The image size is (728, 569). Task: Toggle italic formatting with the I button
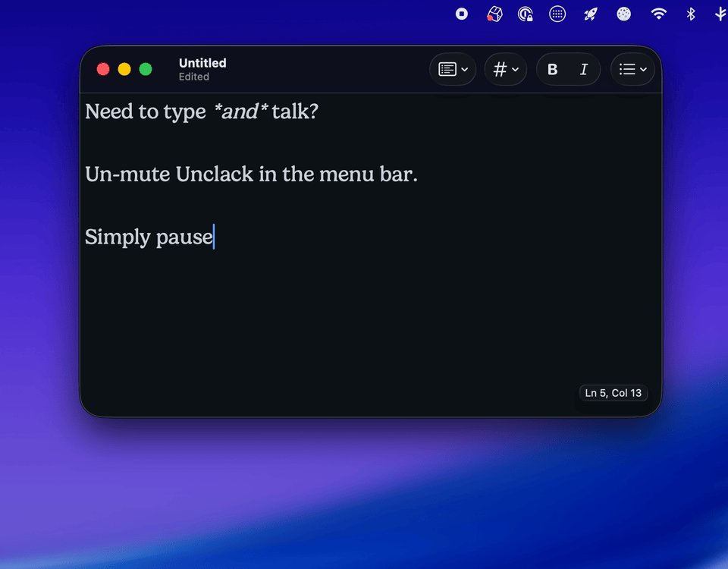pyautogui.click(x=583, y=70)
